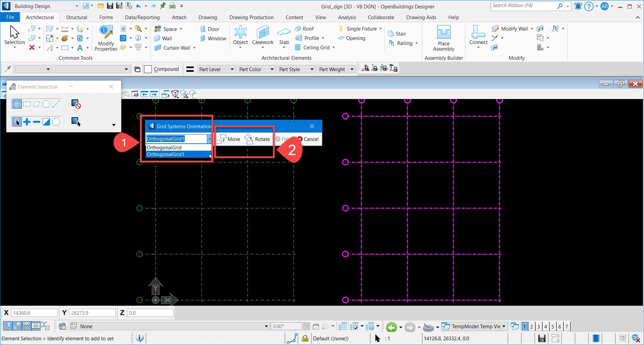Select view 2 toggle in status bar
Image resolution: width=644 pixels, height=345 pixels.
point(531,326)
